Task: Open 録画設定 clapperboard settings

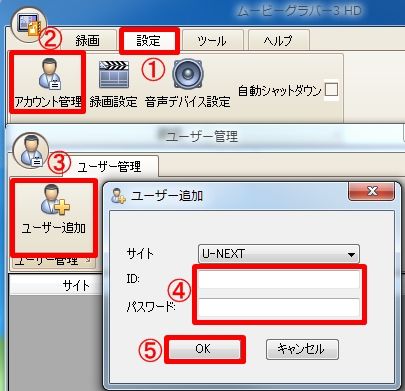Action: point(113,84)
